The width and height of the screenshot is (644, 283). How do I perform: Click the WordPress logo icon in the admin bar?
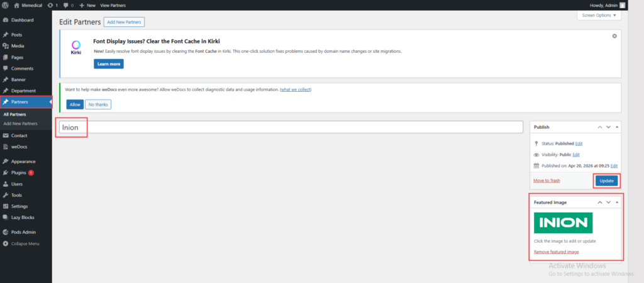6,5
